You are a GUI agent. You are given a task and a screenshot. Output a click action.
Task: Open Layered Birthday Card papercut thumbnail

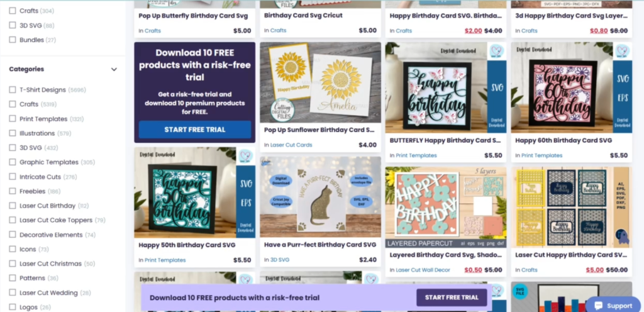[x=446, y=208]
